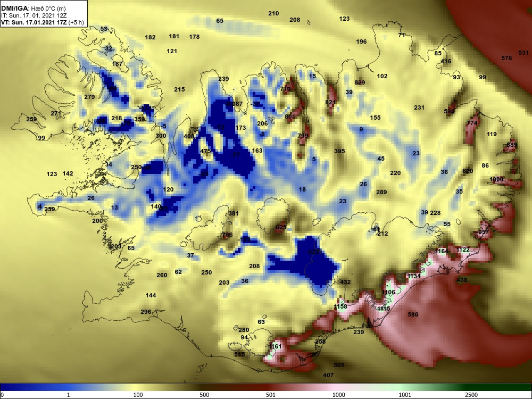Click the map value '829'

tap(360, 82)
